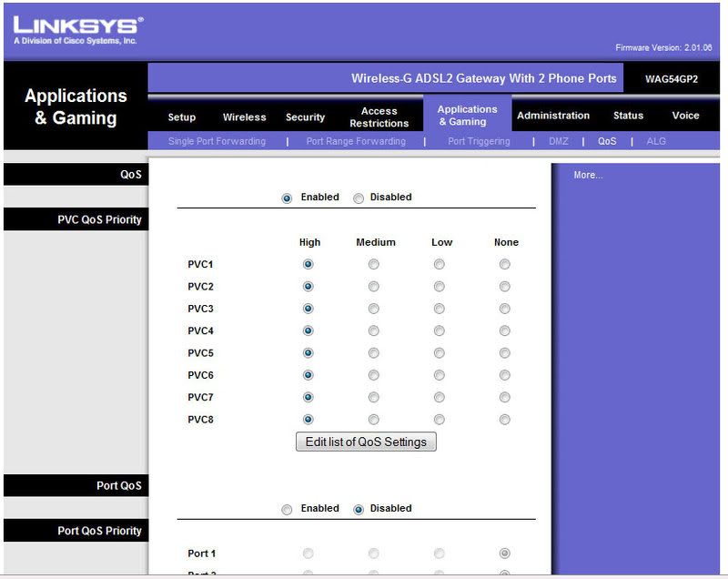Go to Port Range Forwarding sub-tab
The height and width of the screenshot is (579, 728).
click(x=356, y=141)
